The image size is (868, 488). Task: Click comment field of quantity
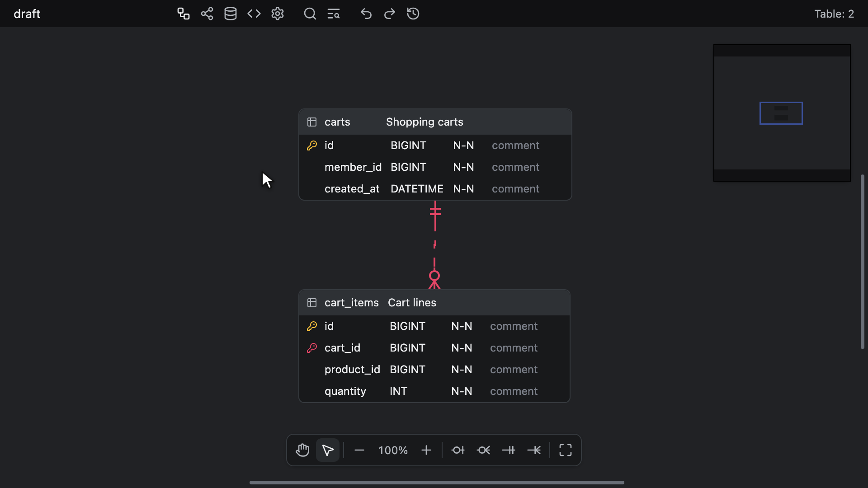click(x=514, y=391)
